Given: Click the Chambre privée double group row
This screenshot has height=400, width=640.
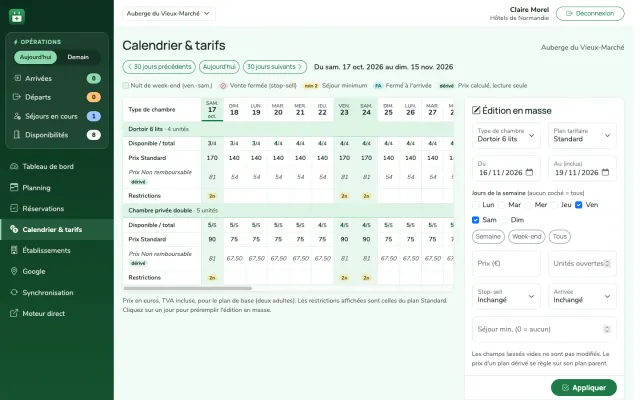Looking at the screenshot, I should click(288, 210).
